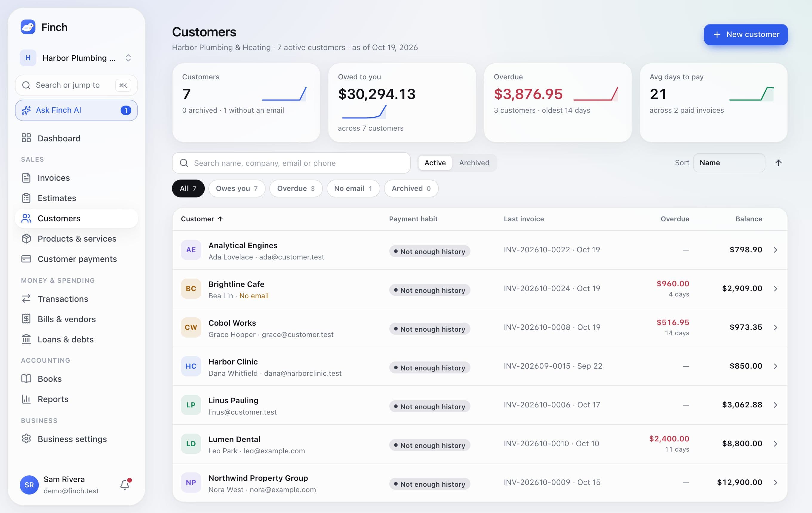
Task: Click the customer search name/company field
Action: tap(291, 163)
